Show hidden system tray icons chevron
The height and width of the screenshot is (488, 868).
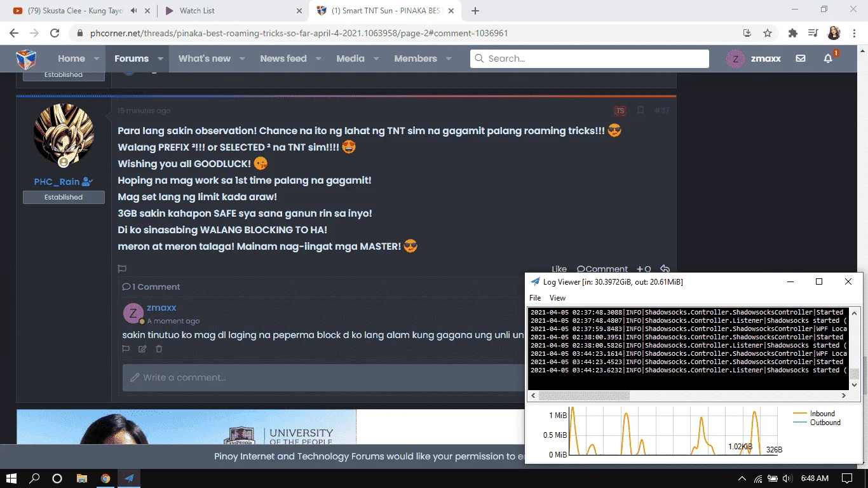(x=742, y=478)
